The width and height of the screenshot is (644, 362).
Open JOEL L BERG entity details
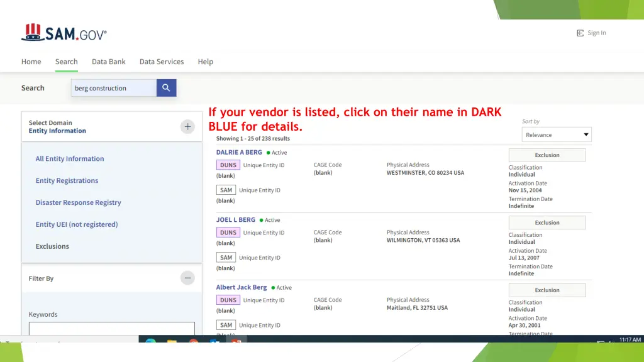pos(236,219)
